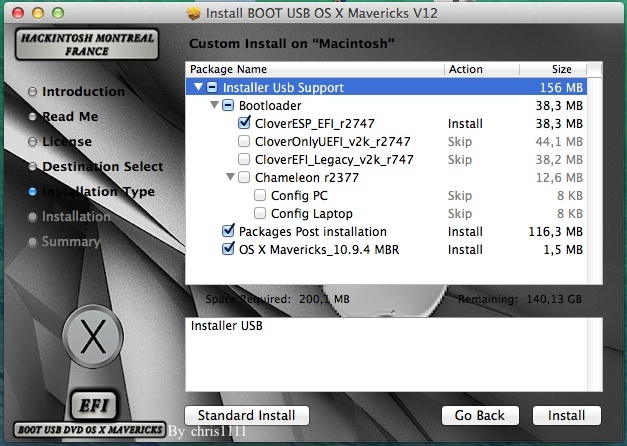Click the Install button

(567, 415)
